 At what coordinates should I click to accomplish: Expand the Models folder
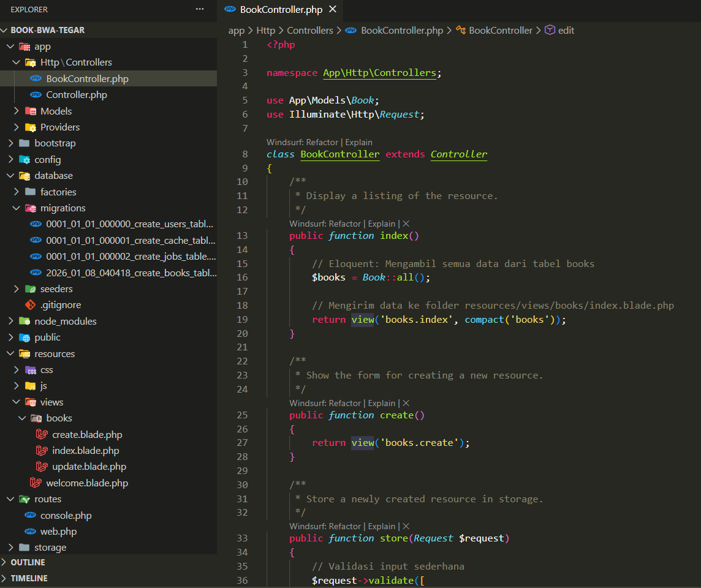pyautogui.click(x=55, y=111)
